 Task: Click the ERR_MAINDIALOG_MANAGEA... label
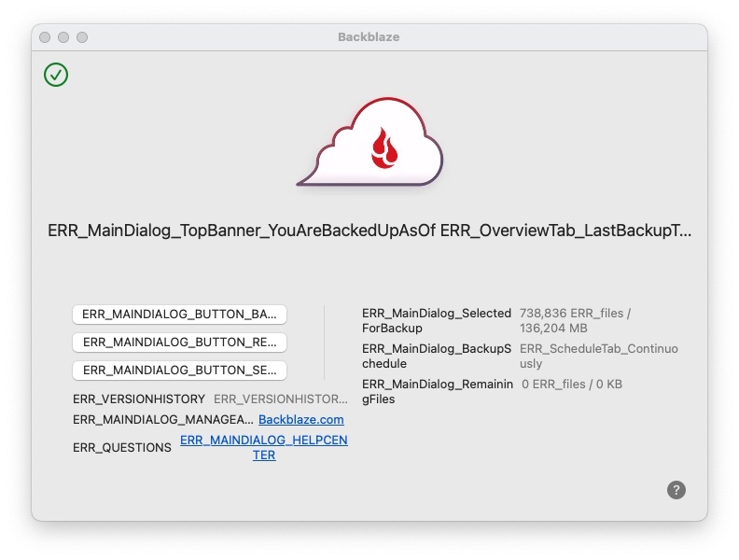162,419
